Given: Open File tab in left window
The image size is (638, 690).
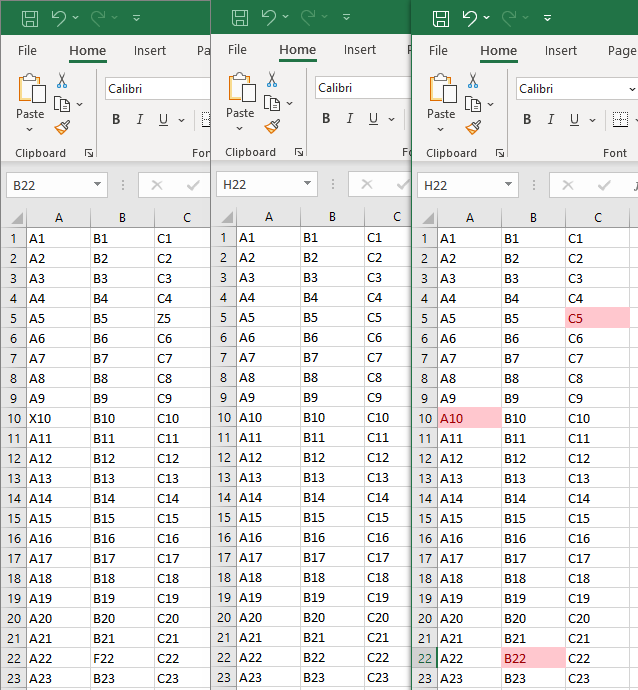Looking at the screenshot, I should tap(27, 51).
